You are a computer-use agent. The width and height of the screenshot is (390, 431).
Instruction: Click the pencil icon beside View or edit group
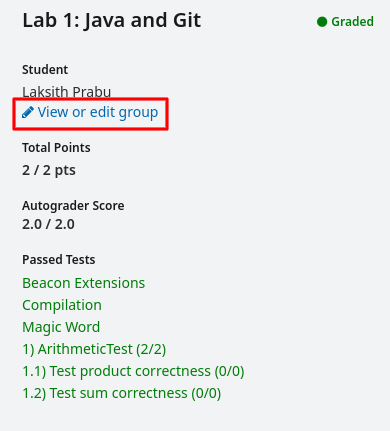pyautogui.click(x=28, y=112)
